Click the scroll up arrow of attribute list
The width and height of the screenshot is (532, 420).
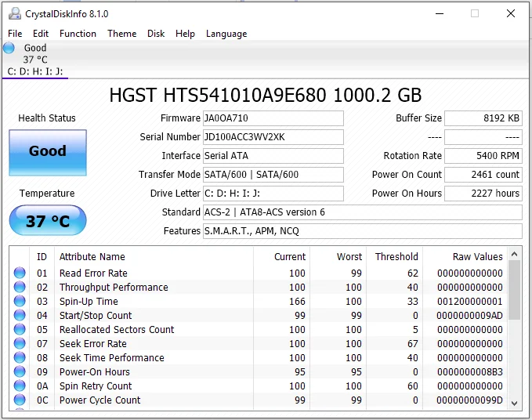514,254
